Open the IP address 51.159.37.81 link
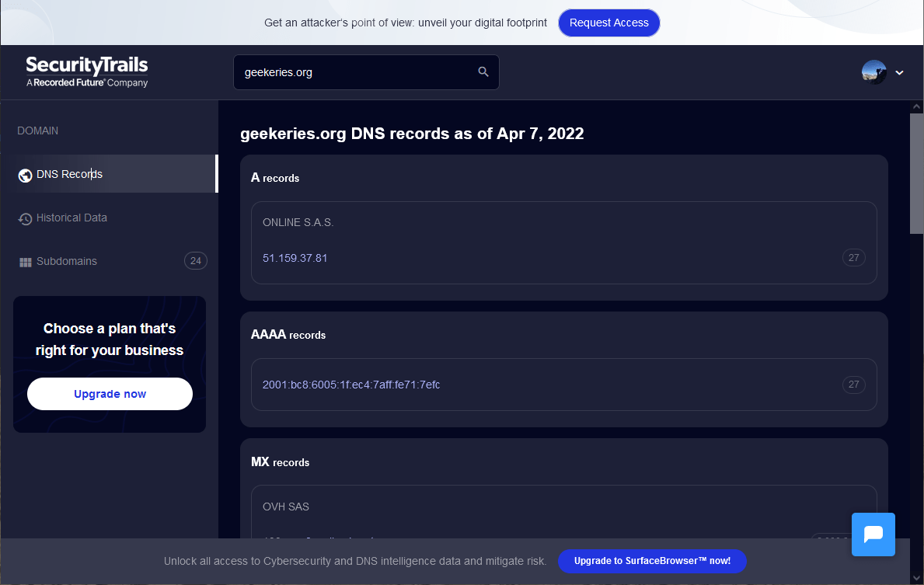924x585 pixels. [x=295, y=258]
